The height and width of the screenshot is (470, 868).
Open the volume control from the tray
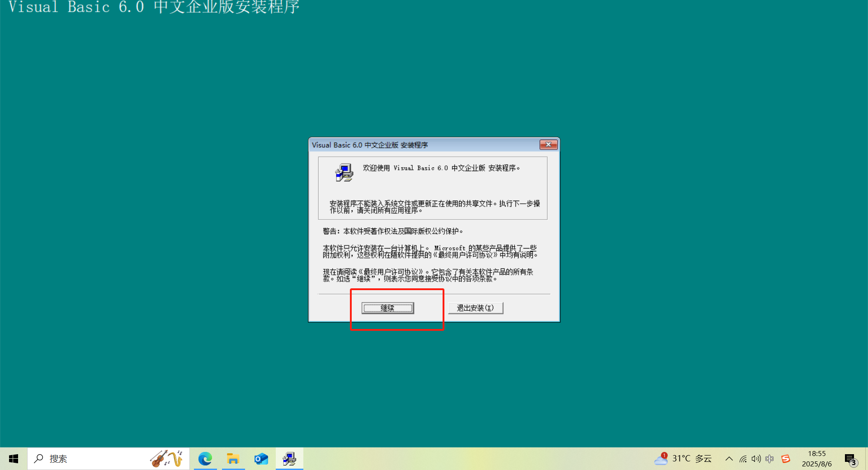pyautogui.click(x=756, y=459)
